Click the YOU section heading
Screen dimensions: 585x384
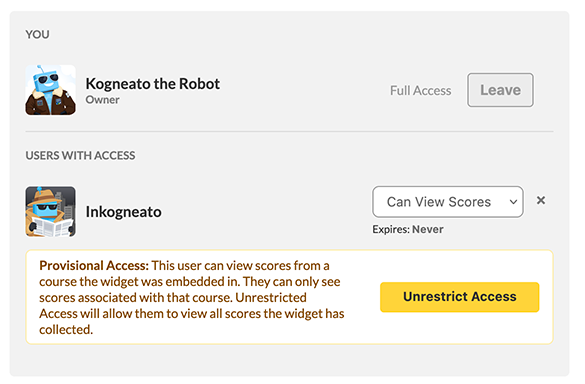pos(37,34)
